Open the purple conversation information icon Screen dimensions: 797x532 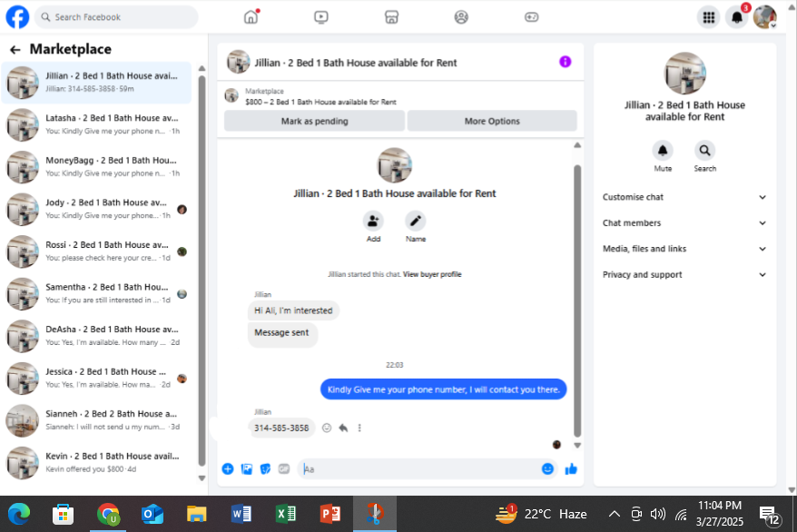click(565, 62)
